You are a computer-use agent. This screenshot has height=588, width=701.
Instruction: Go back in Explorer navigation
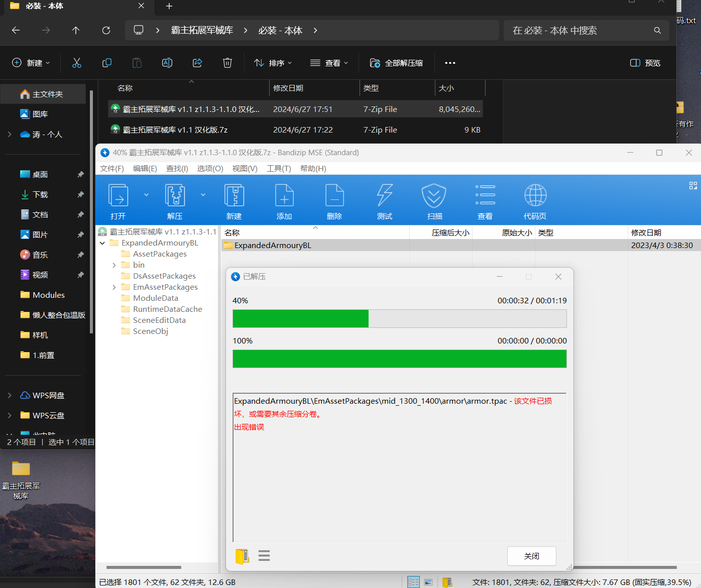coord(16,30)
